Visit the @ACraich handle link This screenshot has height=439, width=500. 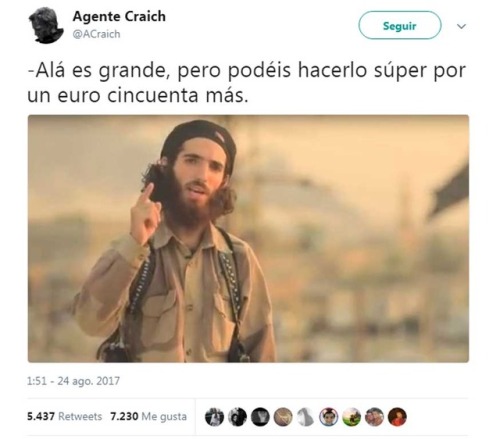pyautogui.click(x=96, y=34)
